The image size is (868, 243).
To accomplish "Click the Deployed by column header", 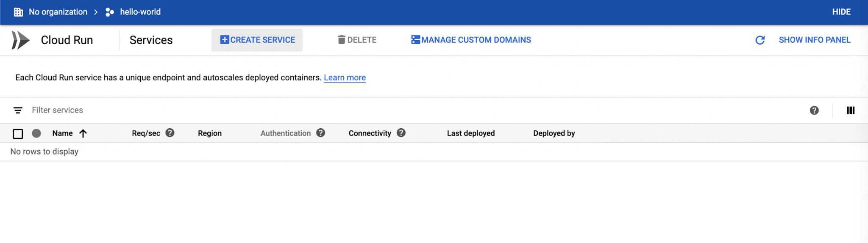I will pos(554,133).
